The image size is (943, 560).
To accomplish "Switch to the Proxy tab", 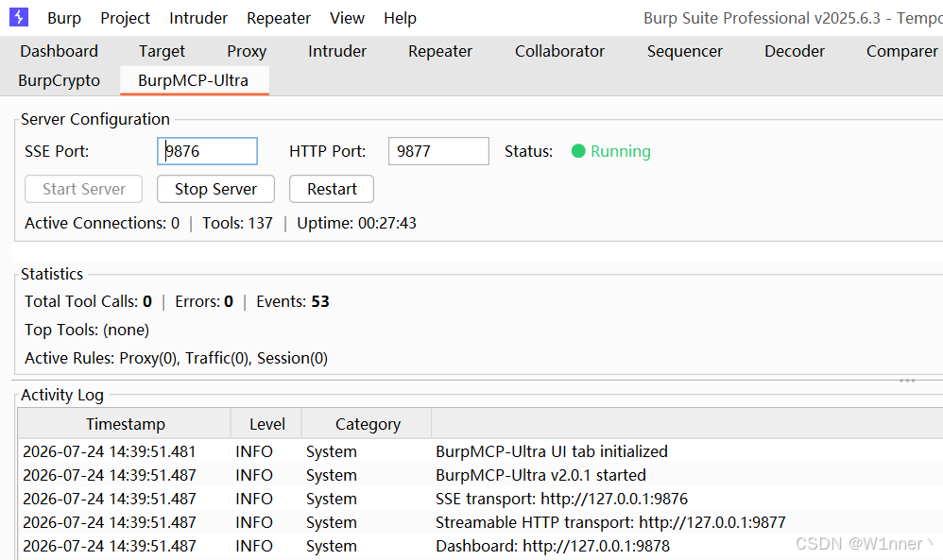I will point(247,51).
